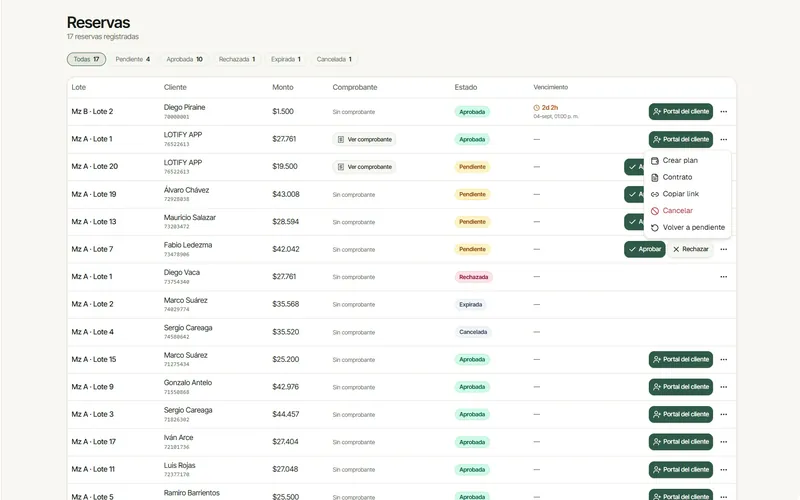800x500 pixels.
Task: Open ellipsis menu for Gonzalo Antelo row
Action: click(723, 387)
